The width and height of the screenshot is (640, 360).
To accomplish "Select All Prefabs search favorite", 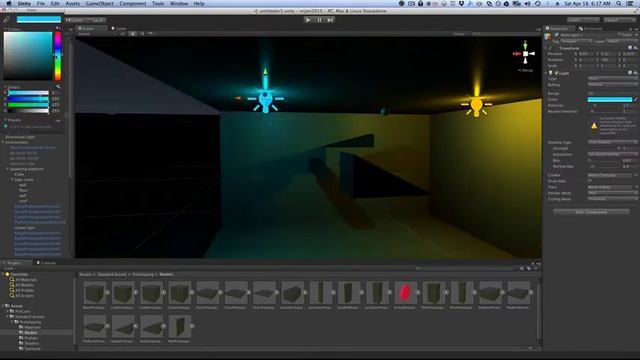I will (24, 290).
